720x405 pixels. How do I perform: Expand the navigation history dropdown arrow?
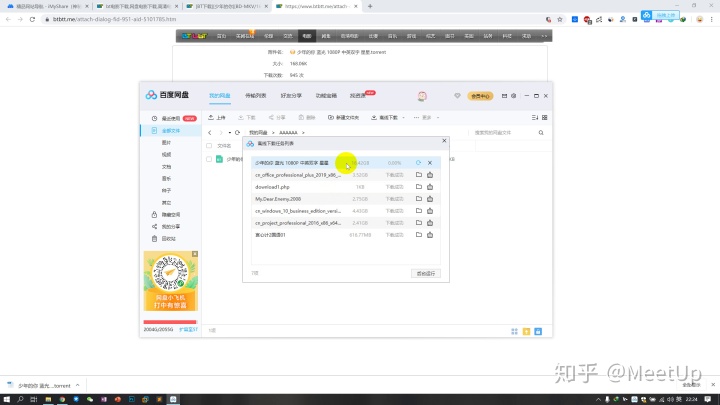point(230,133)
